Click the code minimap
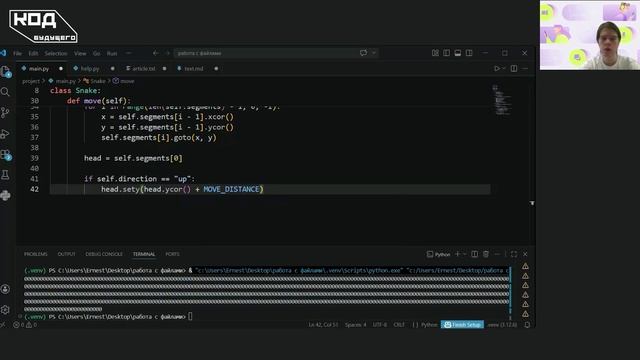640x360 pixels. [x=501, y=100]
